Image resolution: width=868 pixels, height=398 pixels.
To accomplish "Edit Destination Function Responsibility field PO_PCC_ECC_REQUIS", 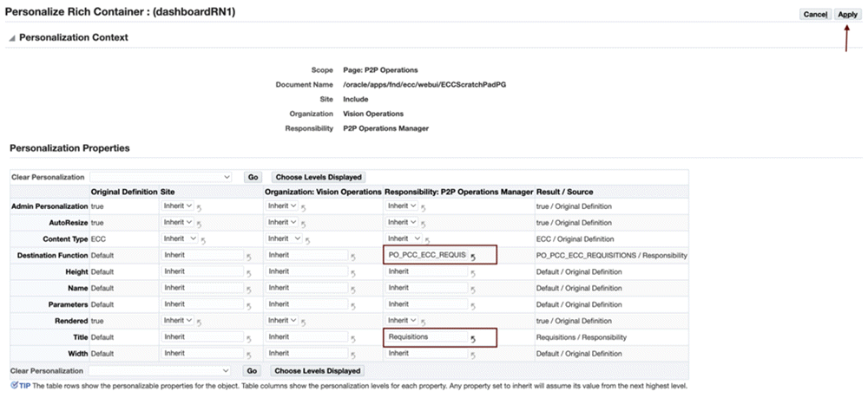I will [426, 255].
